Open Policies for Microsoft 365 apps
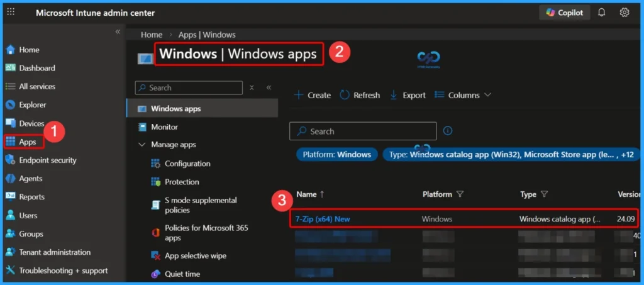 [206, 233]
